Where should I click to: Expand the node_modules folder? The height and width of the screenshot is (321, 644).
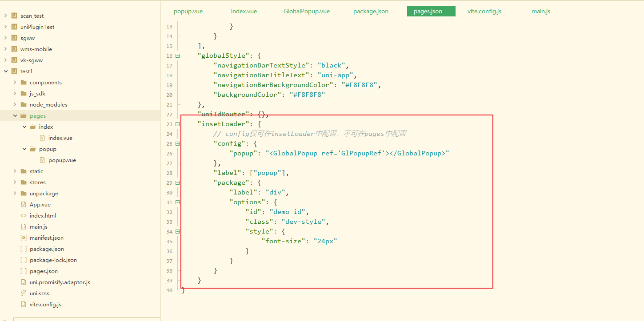tap(15, 105)
